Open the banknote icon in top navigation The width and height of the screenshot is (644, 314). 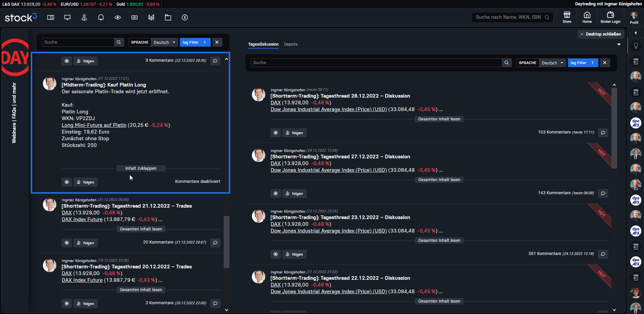pos(135,18)
